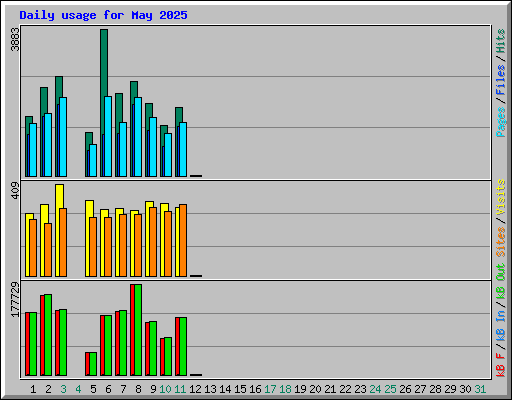Viewport: 512px width, 400px height.
Task: Click day 8 on the x-axis
Action: point(138,389)
